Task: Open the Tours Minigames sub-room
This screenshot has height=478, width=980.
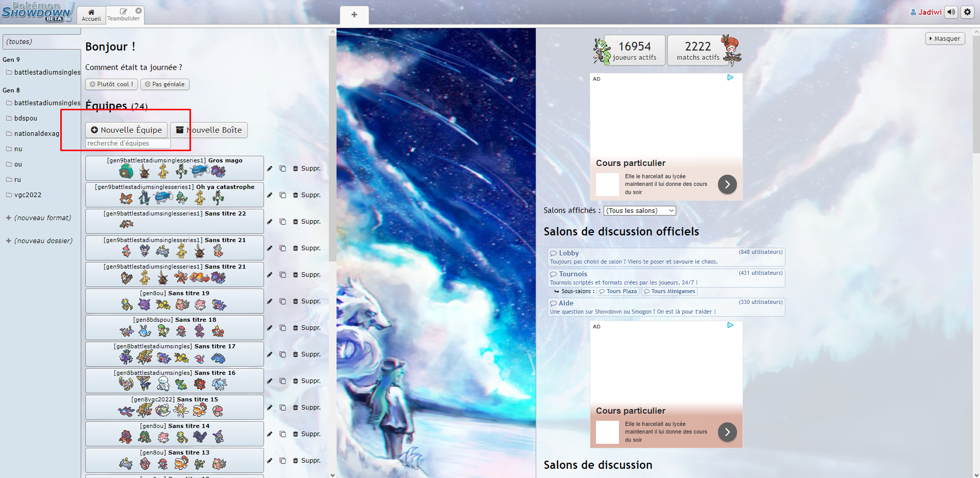Action: click(x=670, y=292)
